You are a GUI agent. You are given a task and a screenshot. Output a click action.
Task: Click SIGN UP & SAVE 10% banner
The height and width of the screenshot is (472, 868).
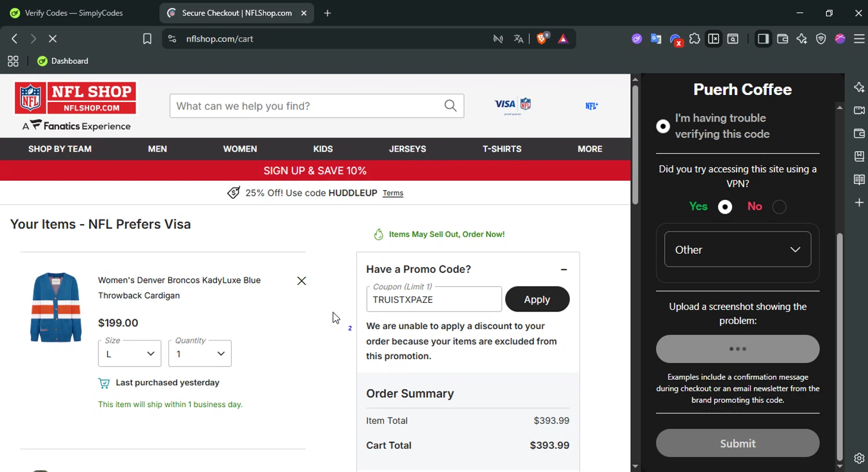click(x=315, y=171)
